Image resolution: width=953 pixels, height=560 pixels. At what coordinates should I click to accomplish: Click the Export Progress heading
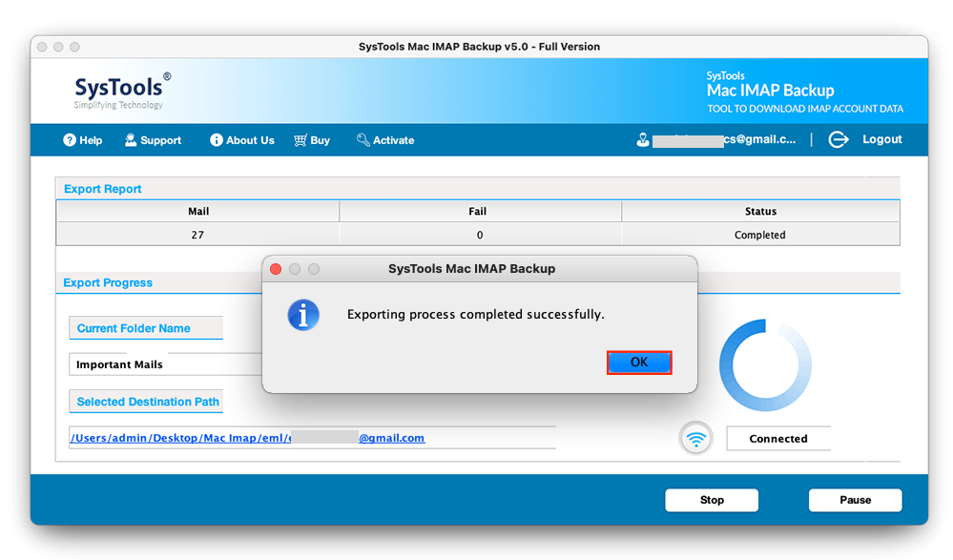(108, 282)
